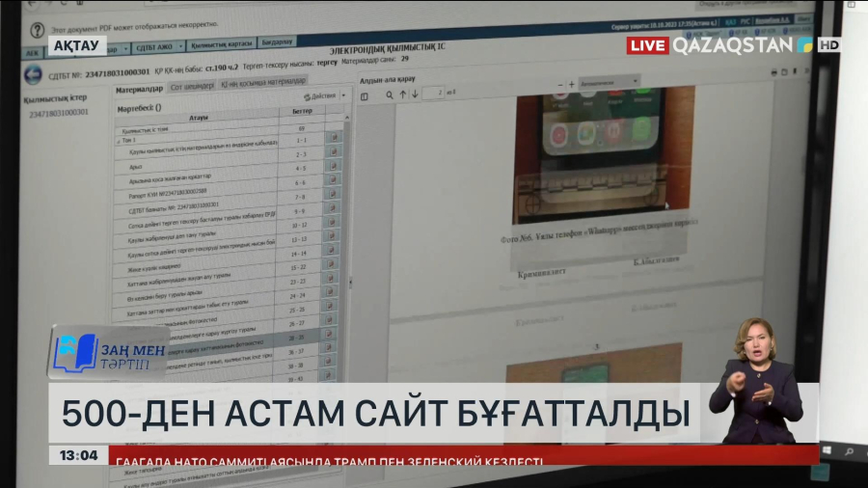
Task: Click the download icon beside the print icon
Action: [784, 72]
